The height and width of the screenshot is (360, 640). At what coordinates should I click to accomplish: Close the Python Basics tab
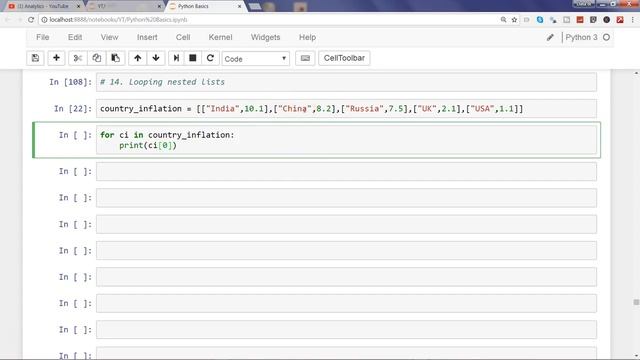[240, 6]
